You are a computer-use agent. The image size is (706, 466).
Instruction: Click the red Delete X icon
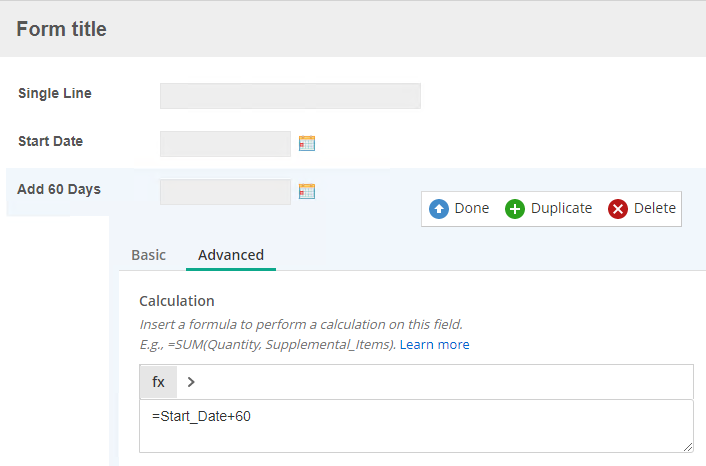[x=618, y=209]
